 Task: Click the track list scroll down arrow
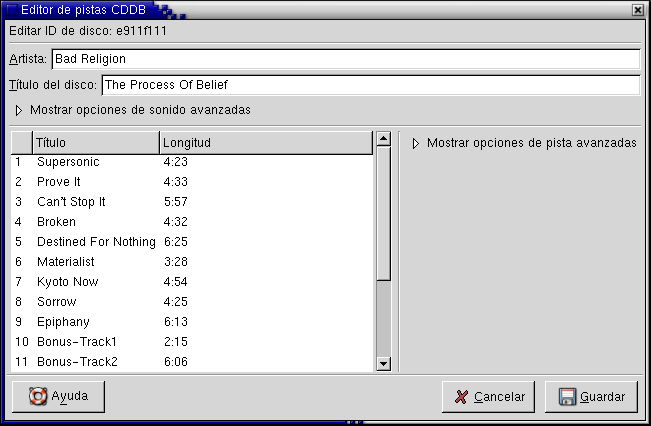tap(383, 365)
